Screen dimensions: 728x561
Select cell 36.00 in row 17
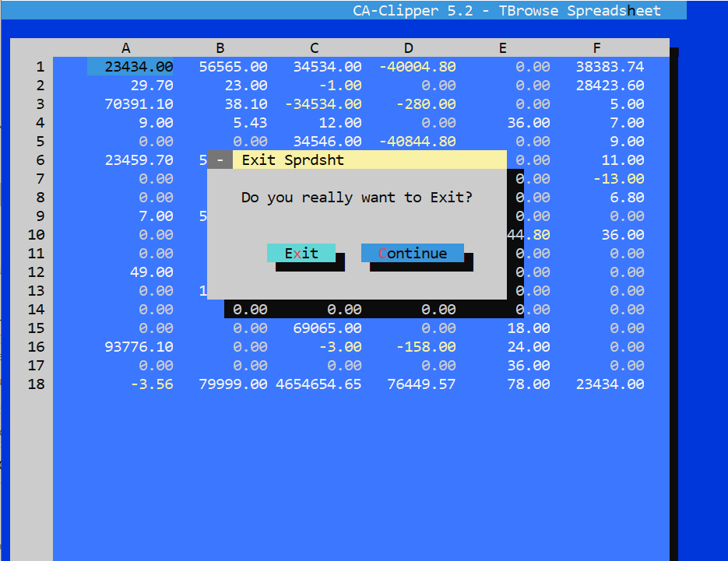(x=529, y=365)
